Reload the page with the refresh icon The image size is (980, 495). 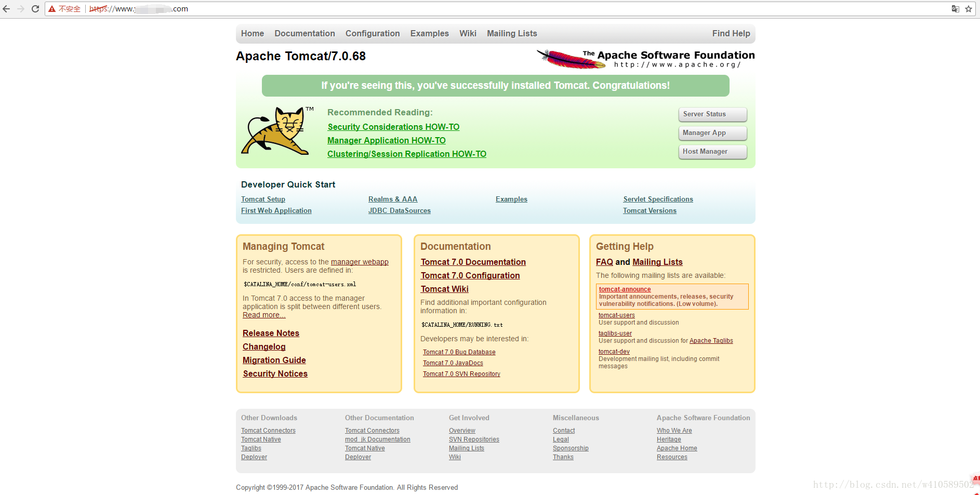tap(35, 9)
